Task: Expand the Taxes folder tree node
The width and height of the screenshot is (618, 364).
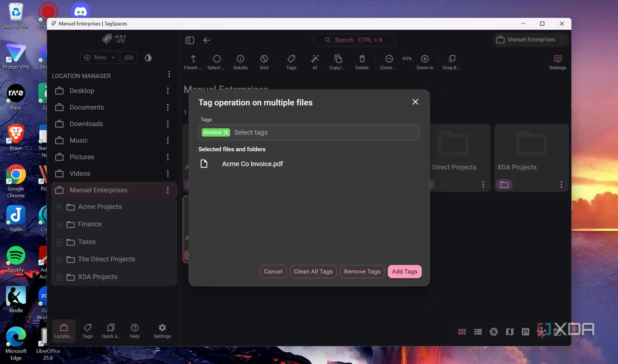Action: 59,242
